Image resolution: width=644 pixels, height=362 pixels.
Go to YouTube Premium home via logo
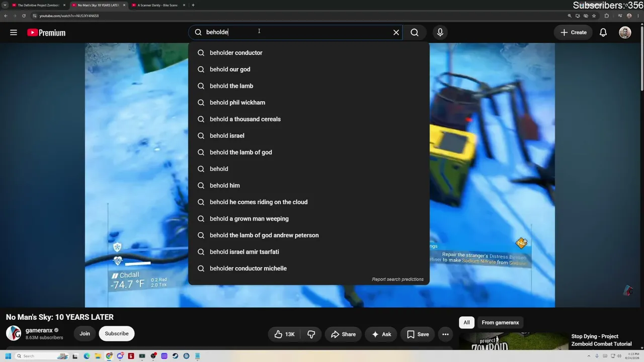click(x=46, y=33)
